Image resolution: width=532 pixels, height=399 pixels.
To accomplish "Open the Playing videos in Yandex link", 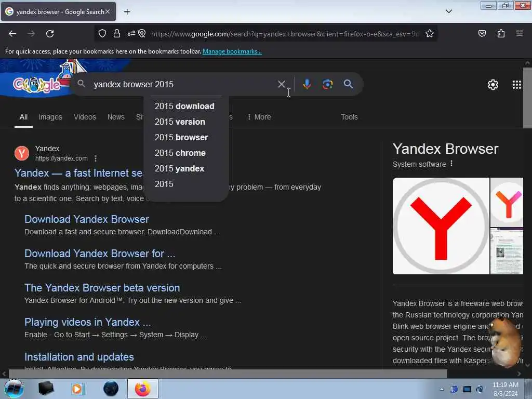I will click(x=87, y=322).
